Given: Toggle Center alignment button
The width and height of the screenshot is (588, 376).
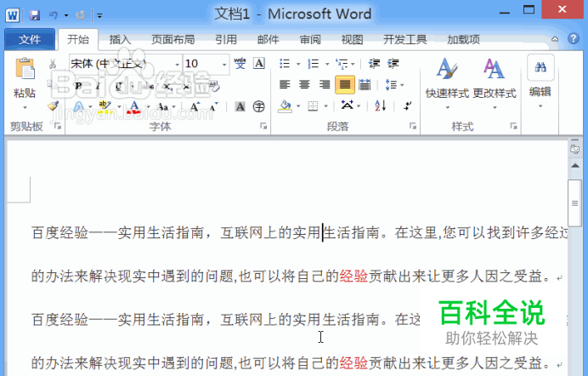Looking at the screenshot, I should coord(304,85).
